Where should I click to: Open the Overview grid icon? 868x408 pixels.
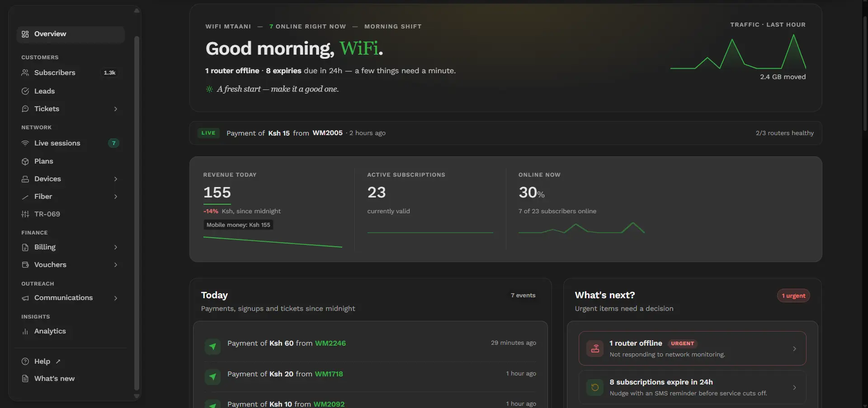(25, 34)
